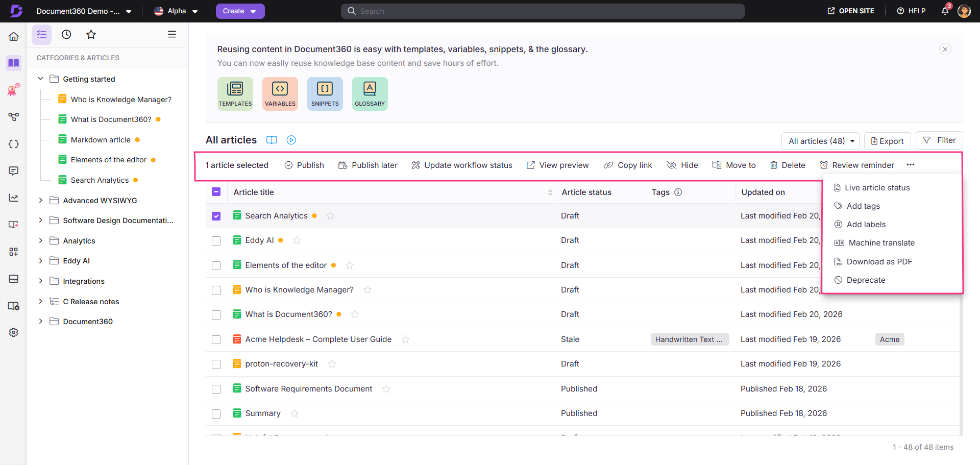Click the Export button
980x465 pixels.
[x=887, y=141]
